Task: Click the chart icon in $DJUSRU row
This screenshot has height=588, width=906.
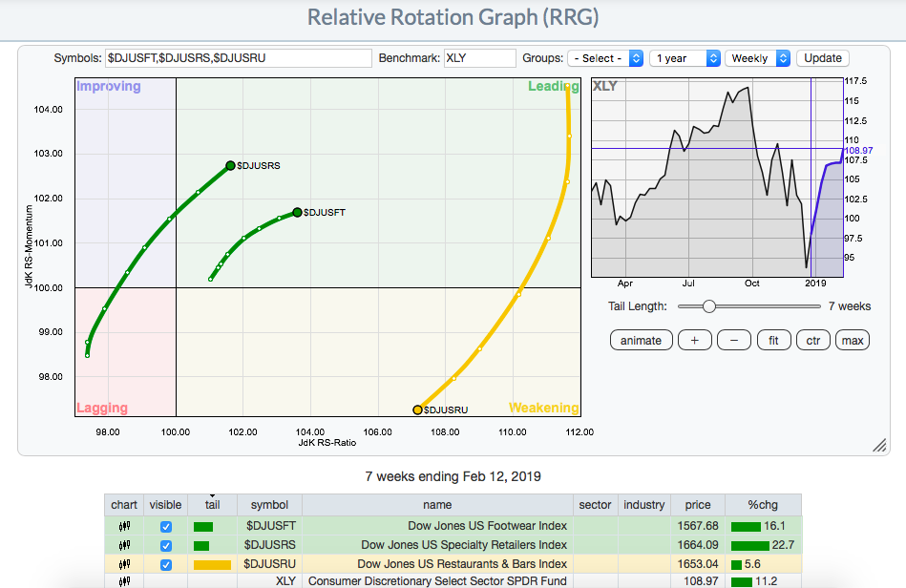Action: tap(124, 564)
